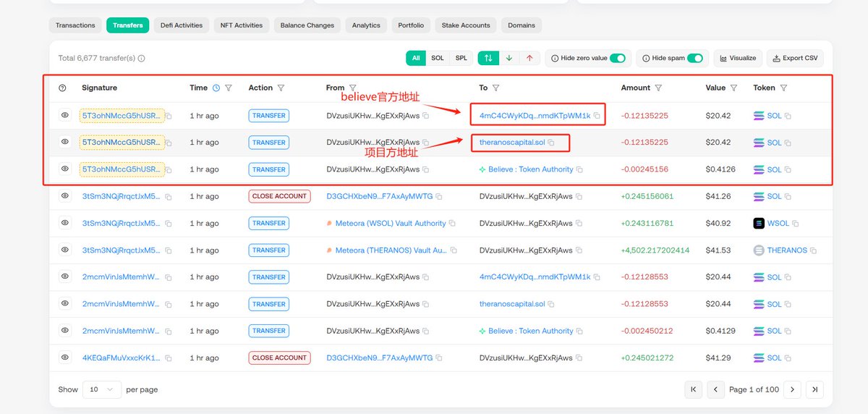Copy the D3GCHXbeN9 address in the 4KEQaF row

[439, 358]
